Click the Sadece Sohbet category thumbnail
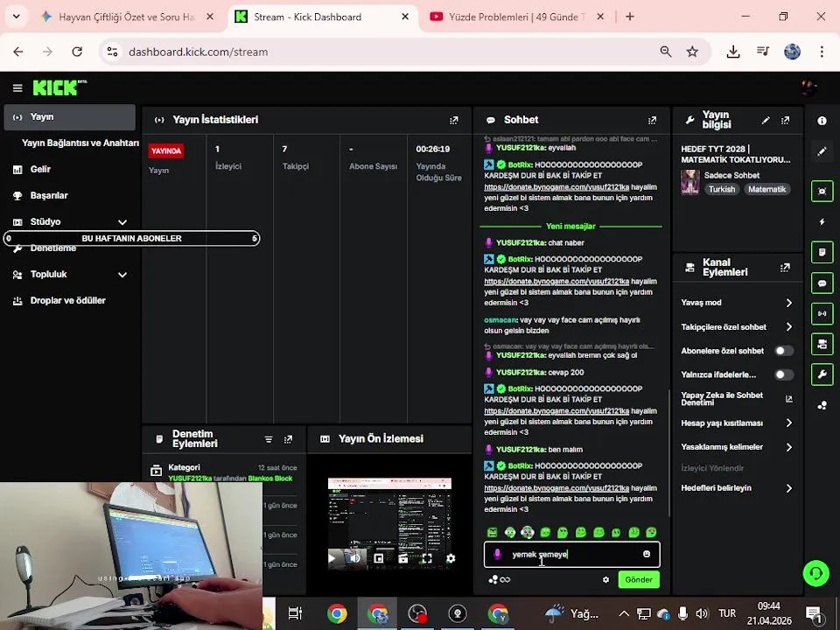 click(690, 182)
